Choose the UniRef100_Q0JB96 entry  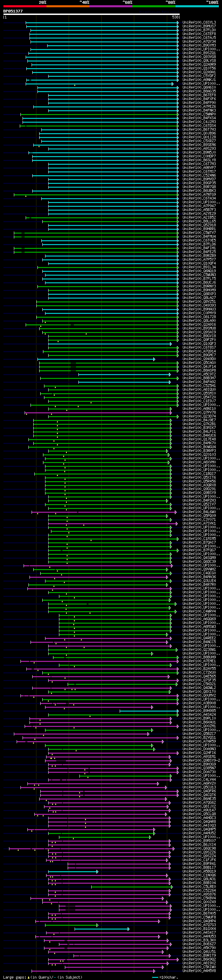[x=199, y=133]
